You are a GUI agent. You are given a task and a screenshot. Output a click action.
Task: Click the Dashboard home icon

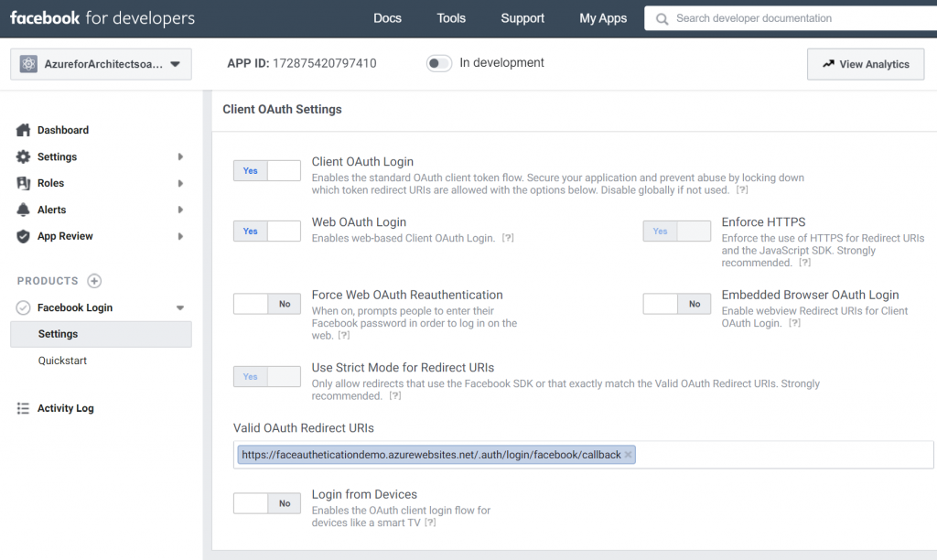click(x=24, y=130)
